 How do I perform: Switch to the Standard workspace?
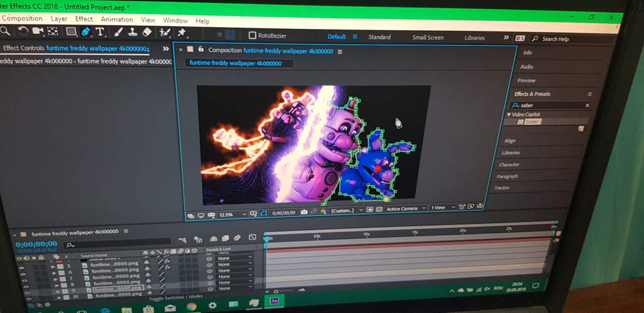379,37
